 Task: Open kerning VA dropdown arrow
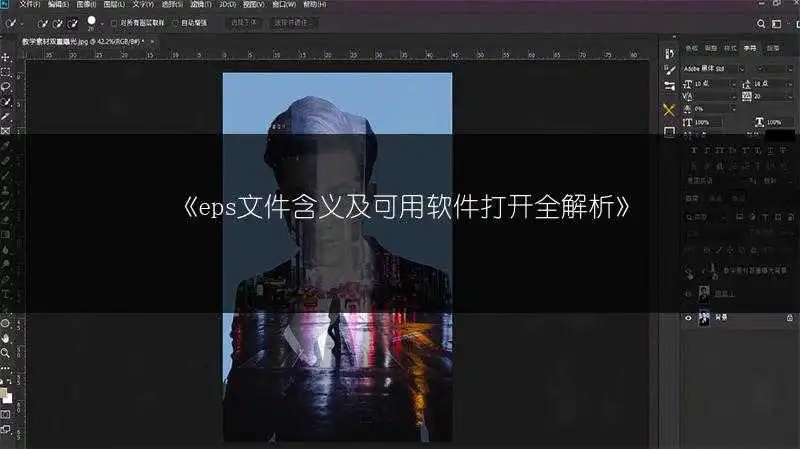(x=734, y=96)
